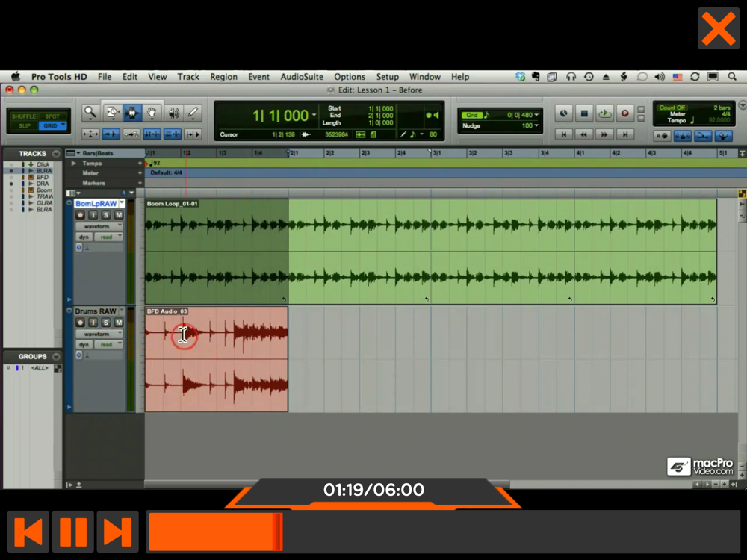Image resolution: width=747 pixels, height=560 pixels.
Task: Open the File menu
Action: [x=105, y=77]
